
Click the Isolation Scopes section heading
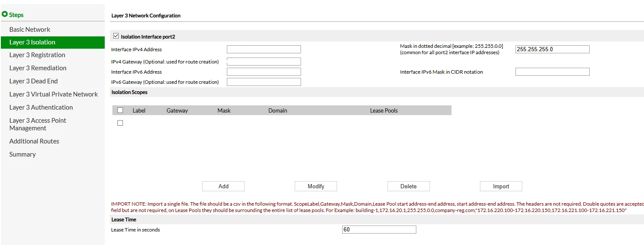coord(129,92)
